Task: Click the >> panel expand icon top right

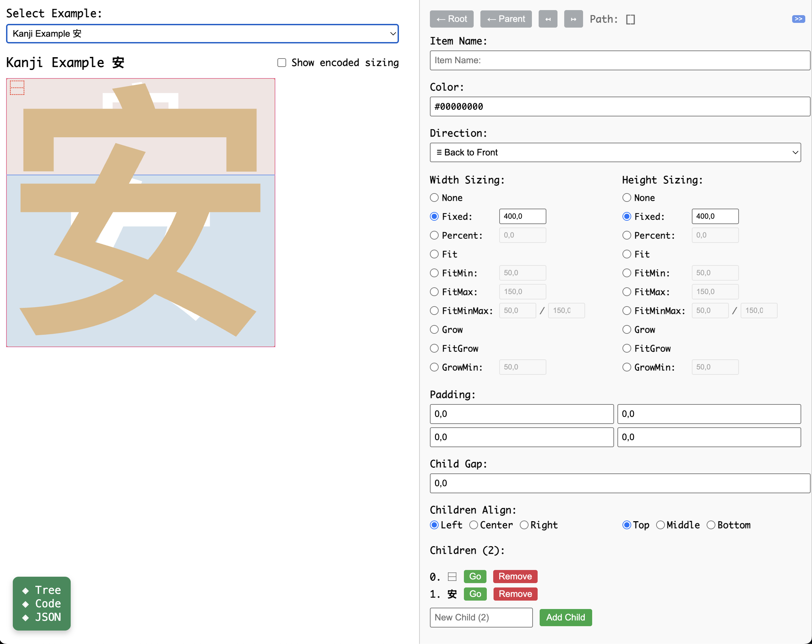Action: tap(798, 19)
